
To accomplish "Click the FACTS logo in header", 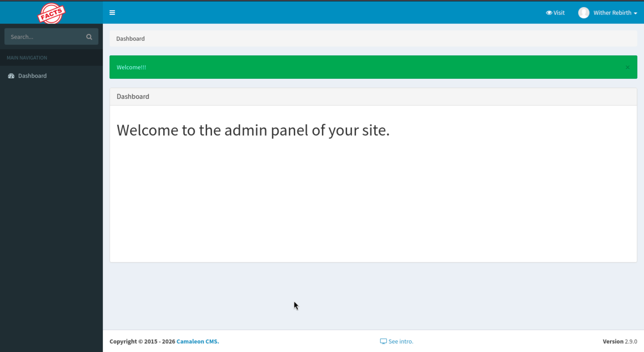I will 51,13.
